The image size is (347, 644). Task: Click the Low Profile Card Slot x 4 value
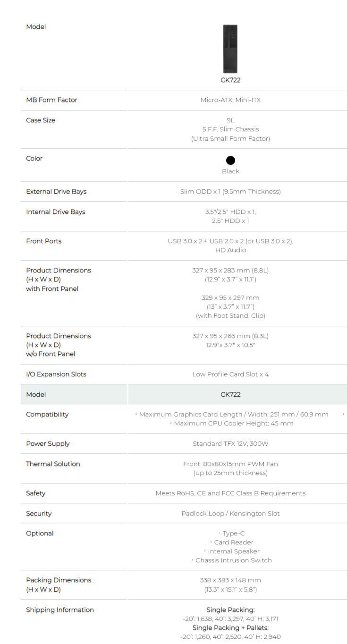[230, 374]
